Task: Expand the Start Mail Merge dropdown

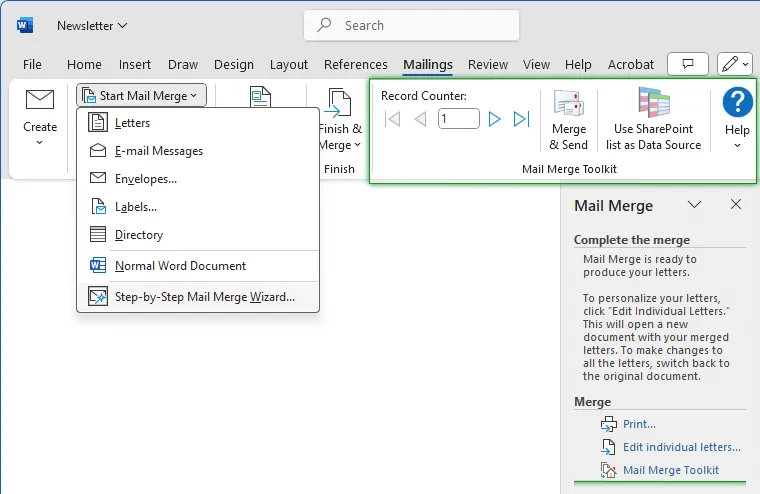Action: coord(141,96)
